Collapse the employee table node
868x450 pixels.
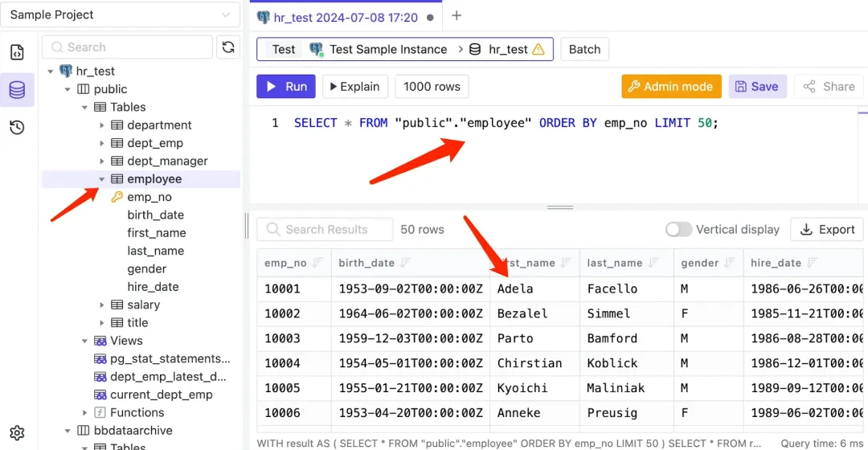point(102,179)
